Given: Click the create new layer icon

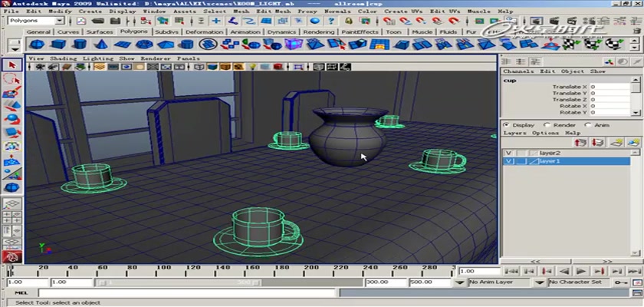Looking at the screenshot, I should pyautogui.click(x=617, y=143).
